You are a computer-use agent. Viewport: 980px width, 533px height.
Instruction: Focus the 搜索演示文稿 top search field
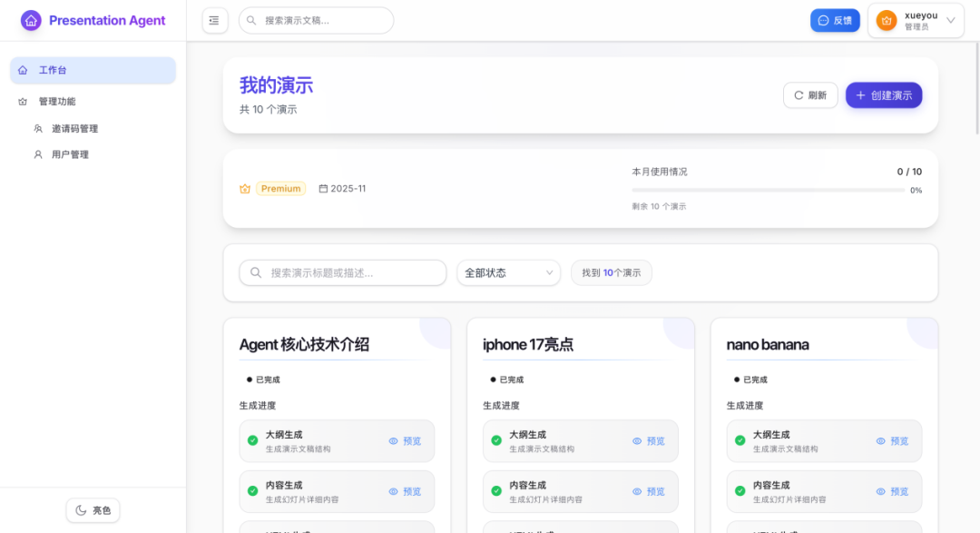tap(317, 21)
